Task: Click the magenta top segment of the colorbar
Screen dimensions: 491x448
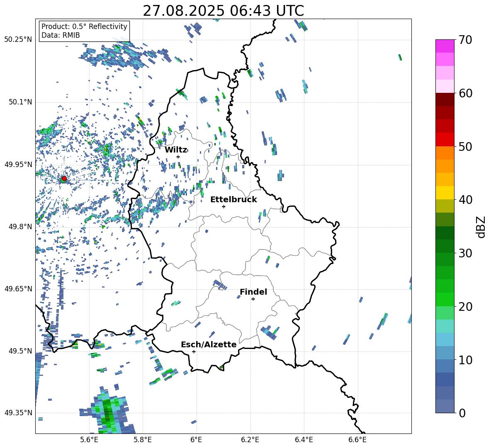Action: tap(445, 46)
